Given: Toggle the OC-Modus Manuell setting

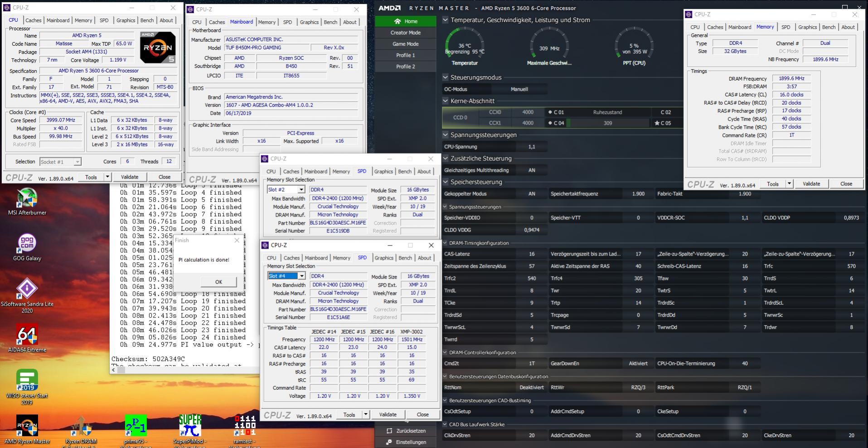Looking at the screenshot, I should point(519,89).
